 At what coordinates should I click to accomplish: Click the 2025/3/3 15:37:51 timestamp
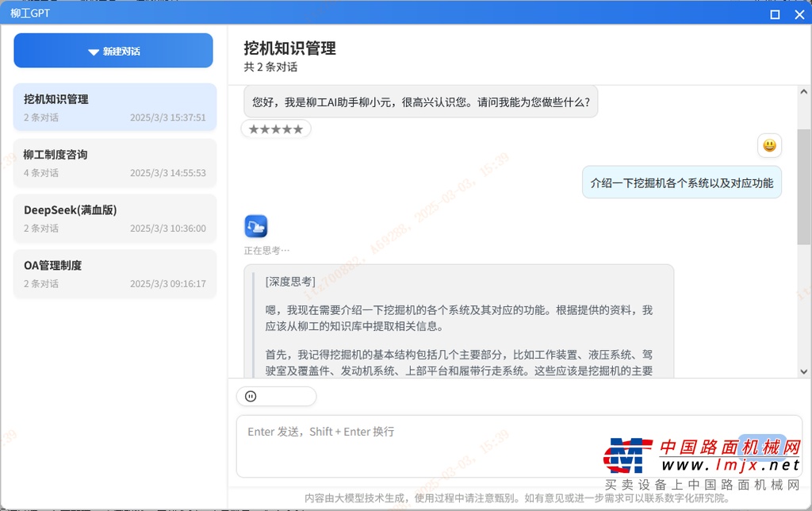pos(168,117)
